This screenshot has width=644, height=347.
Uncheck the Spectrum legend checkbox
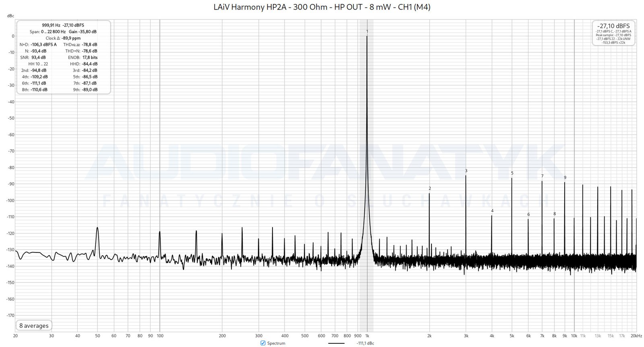click(x=263, y=343)
